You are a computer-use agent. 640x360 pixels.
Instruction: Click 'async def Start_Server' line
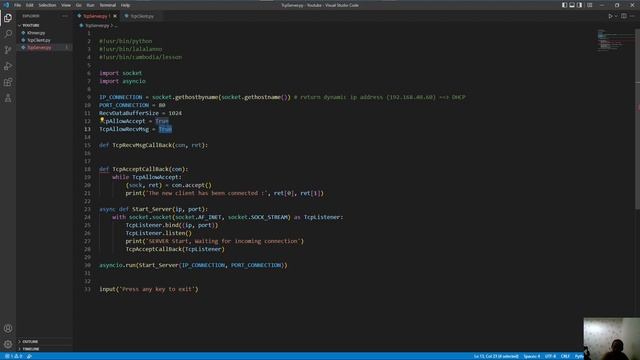pyautogui.click(x=153, y=209)
